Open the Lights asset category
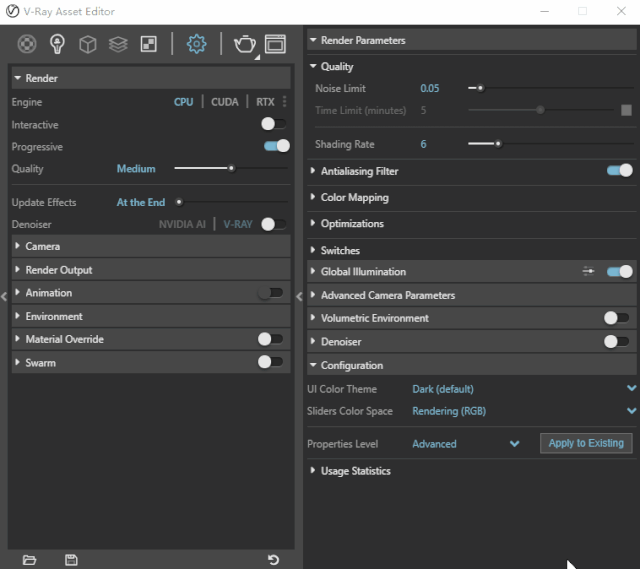 point(57,44)
